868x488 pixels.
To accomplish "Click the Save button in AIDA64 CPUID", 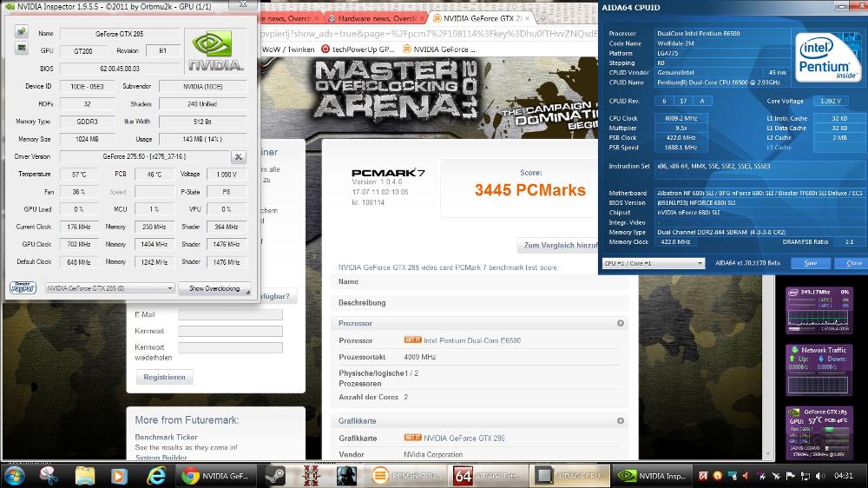I will point(811,263).
